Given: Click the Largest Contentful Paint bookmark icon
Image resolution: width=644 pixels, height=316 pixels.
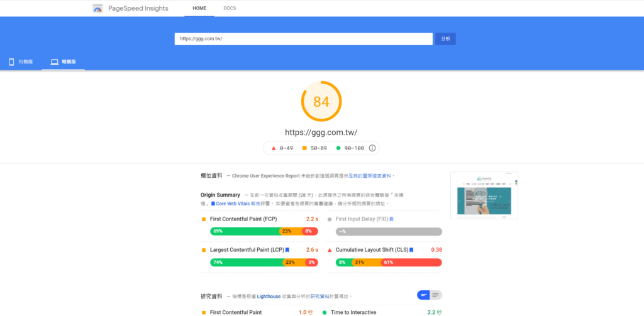Looking at the screenshot, I should click(287, 249).
